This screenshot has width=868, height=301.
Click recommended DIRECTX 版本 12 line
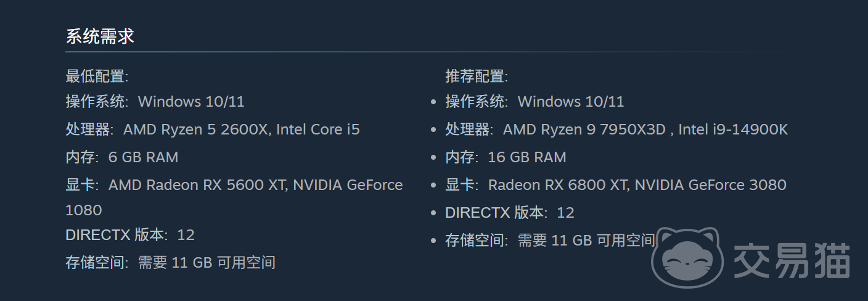pyautogui.click(x=510, y=213)
